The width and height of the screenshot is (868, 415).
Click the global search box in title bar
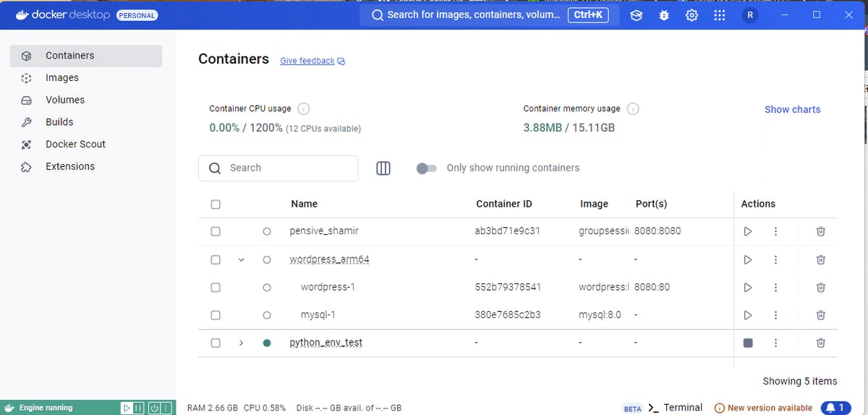490,14
